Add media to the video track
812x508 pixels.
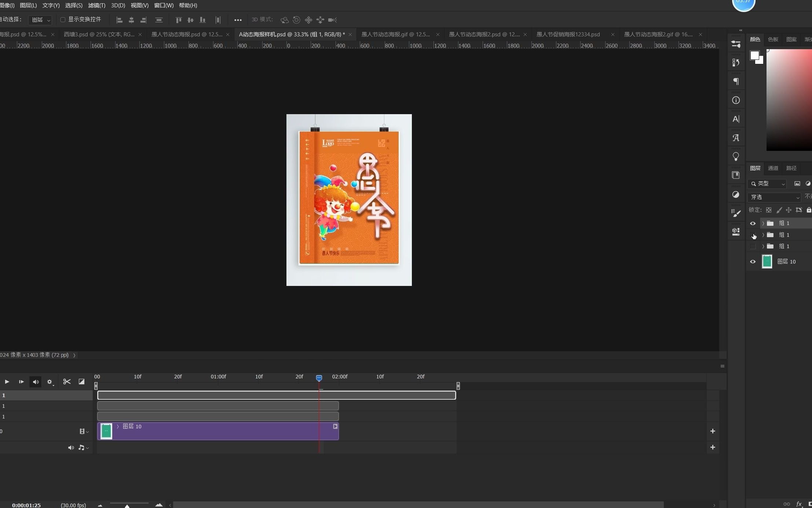(x=713, y=431)
